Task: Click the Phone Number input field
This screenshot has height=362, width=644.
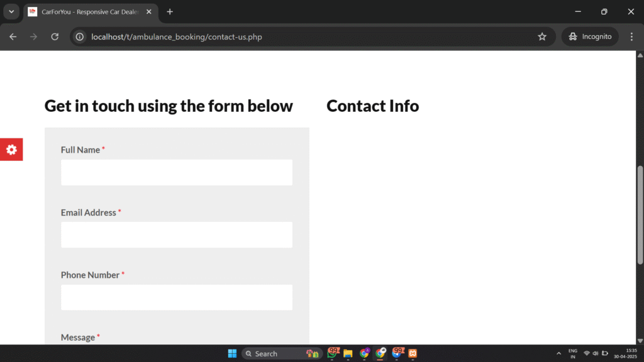Action: [x=177, y=297]
